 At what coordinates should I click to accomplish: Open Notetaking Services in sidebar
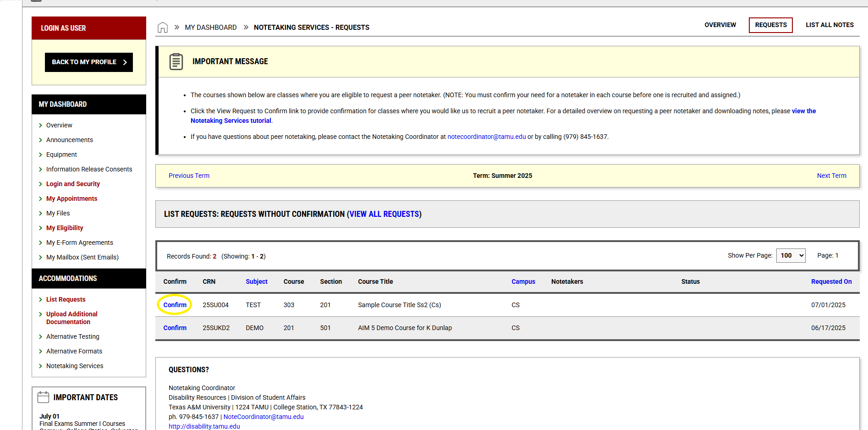point(75,366)
